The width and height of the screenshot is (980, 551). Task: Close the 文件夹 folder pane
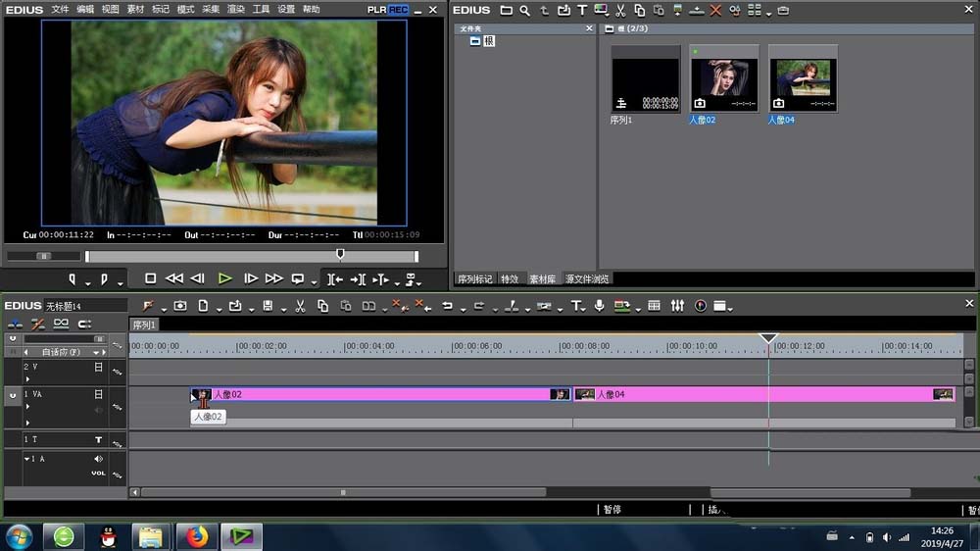(x=589, y=28)
